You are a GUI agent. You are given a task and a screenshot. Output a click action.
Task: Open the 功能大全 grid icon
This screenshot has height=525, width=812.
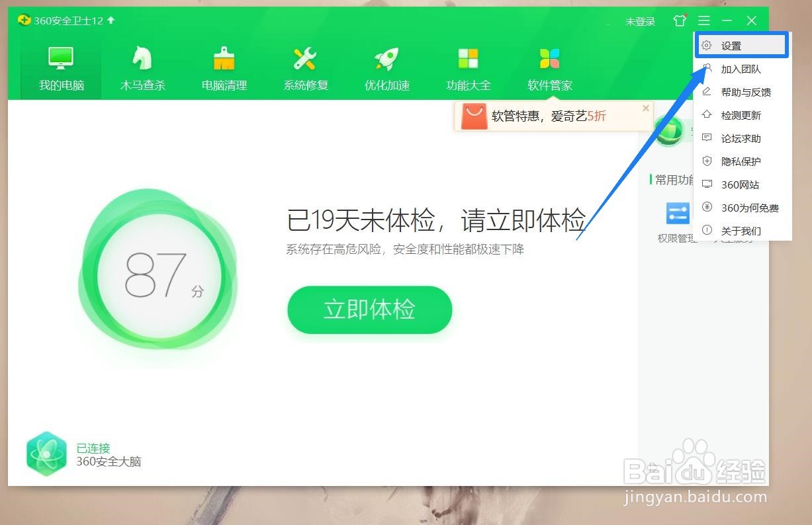[469, 58]
